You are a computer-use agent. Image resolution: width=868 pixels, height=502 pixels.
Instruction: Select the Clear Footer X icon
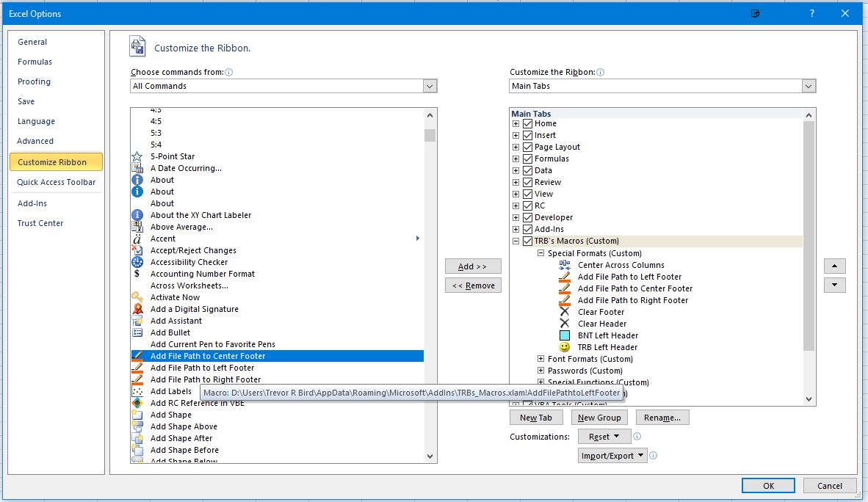565,312
